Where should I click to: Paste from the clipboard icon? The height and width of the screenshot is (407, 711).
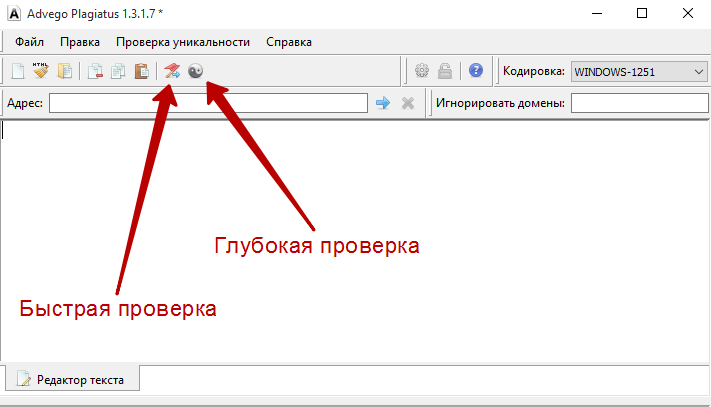click(141, 71)
